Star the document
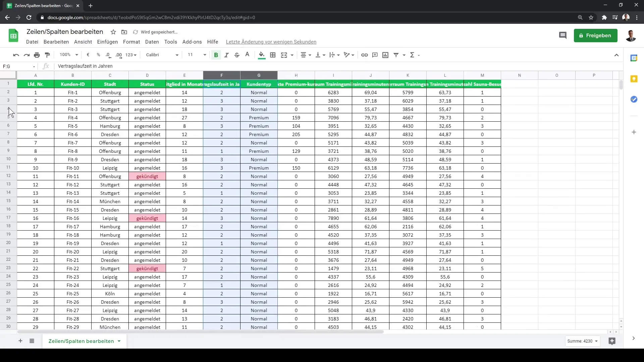Image resolution: width=644 pixels, height=362 pixels. point(113,32)
